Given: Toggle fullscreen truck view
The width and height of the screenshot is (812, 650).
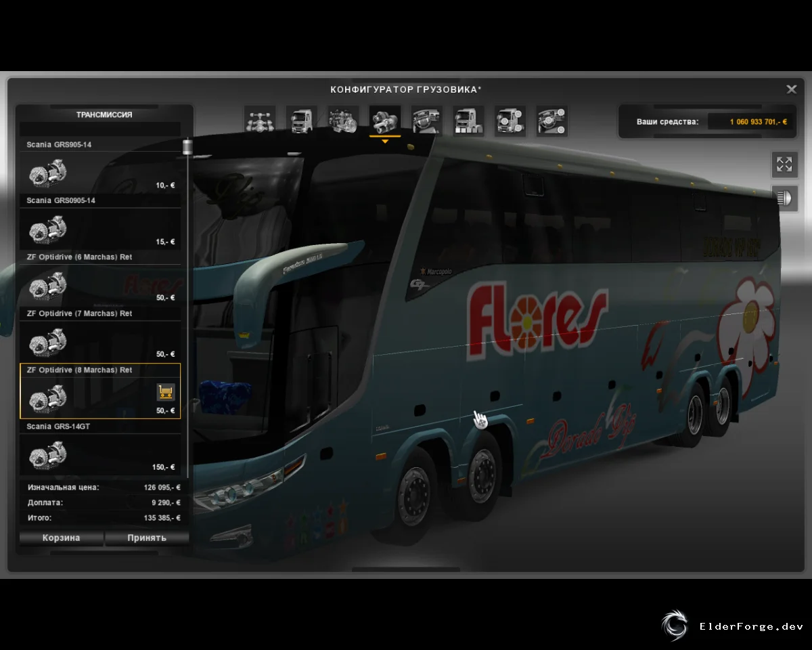Looking at the screenshot, I should 784,164.
